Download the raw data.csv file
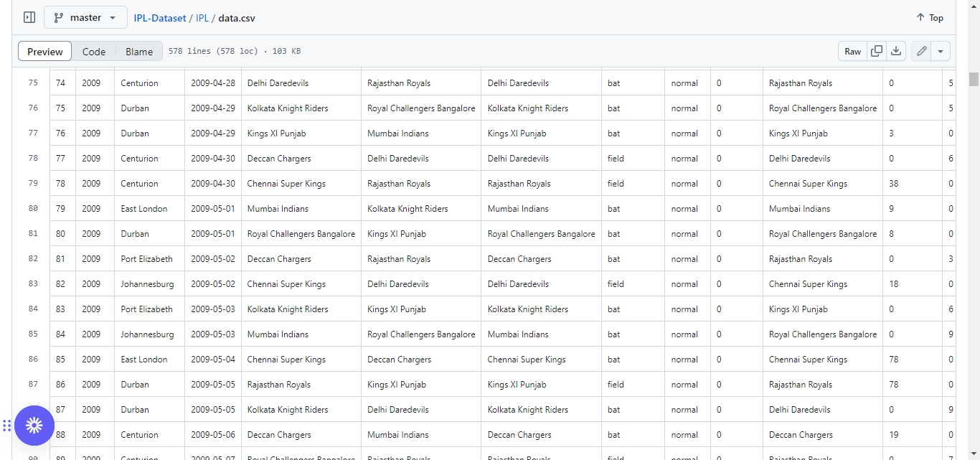980x460 pixels. (896, 51)
